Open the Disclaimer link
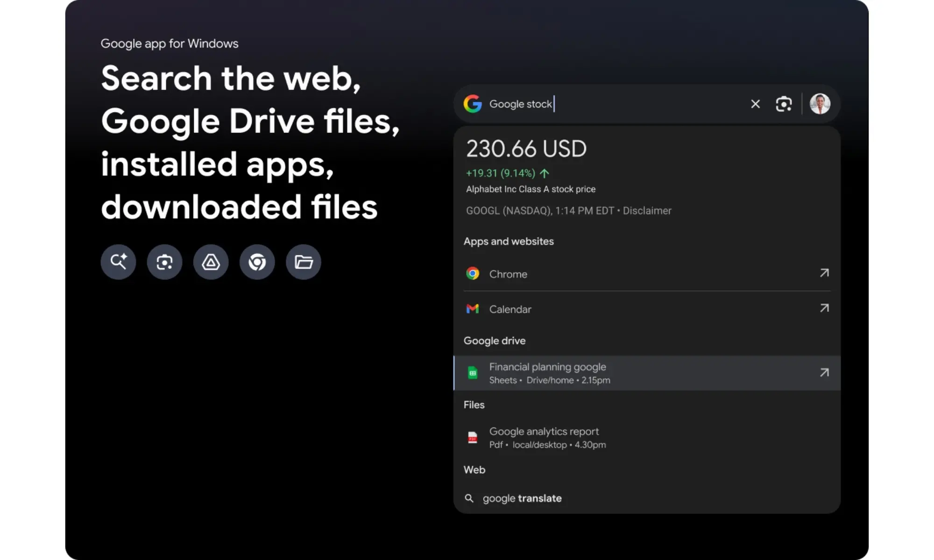The width and height of the screenshot is (934, 560). [x=648, y=210]
